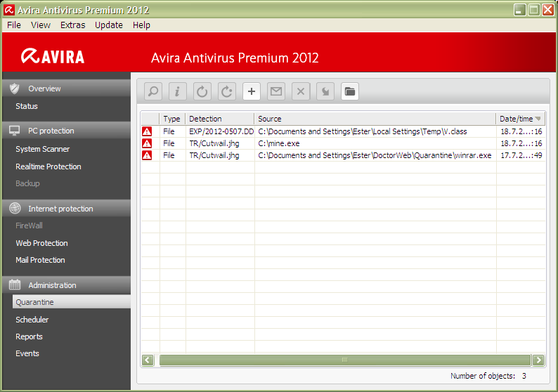Sort by the Detection column header
The height and width of the screenshot is (392, 558).
click(220, 119)
